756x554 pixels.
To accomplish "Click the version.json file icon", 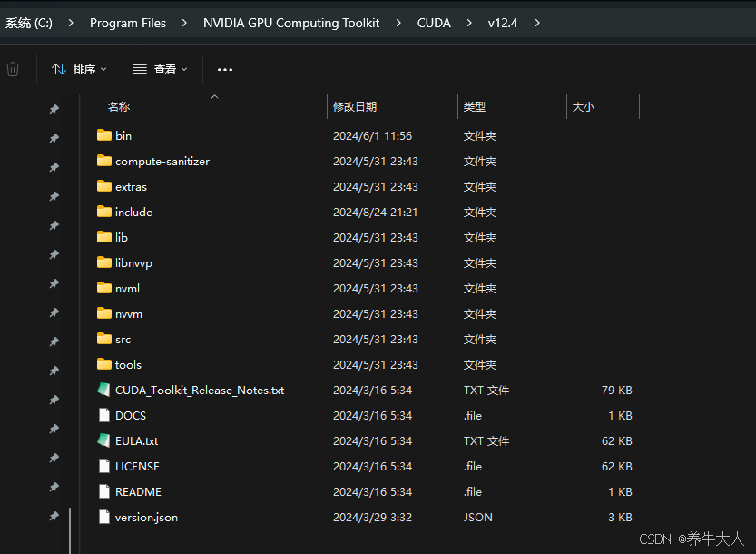I will coord(104,517).
